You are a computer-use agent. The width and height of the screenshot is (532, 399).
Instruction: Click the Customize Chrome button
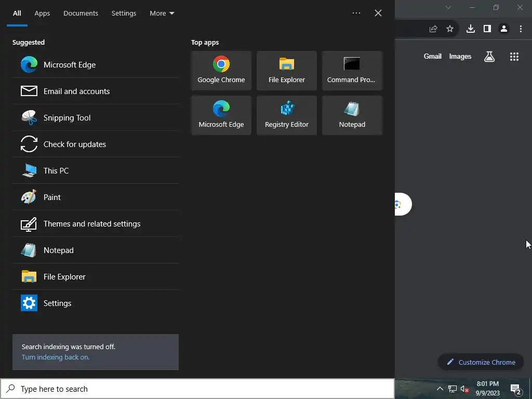[481, 362]
